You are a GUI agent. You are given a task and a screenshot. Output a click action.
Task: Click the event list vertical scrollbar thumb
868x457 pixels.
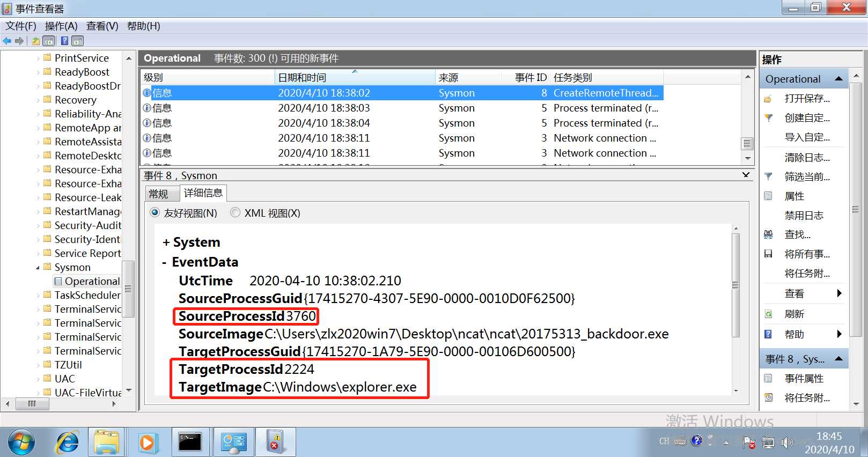pos(747,144)
